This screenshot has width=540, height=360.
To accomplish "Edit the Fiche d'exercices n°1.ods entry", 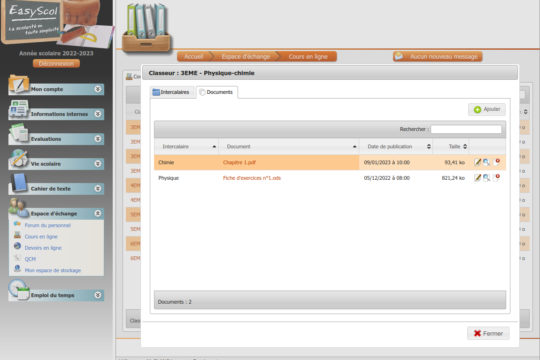I will pyautogui.click(x=477, y=178).
